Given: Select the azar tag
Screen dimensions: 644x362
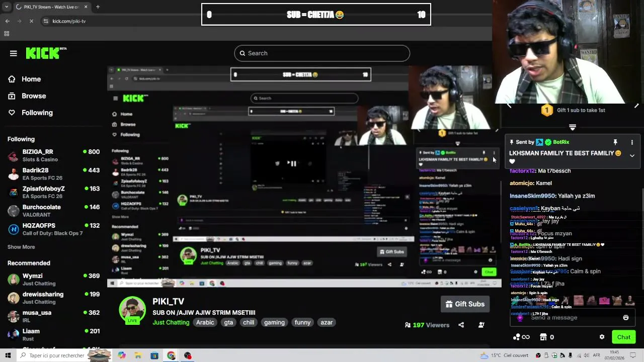Looking at the screenshot, I should (x=327, y=322).
